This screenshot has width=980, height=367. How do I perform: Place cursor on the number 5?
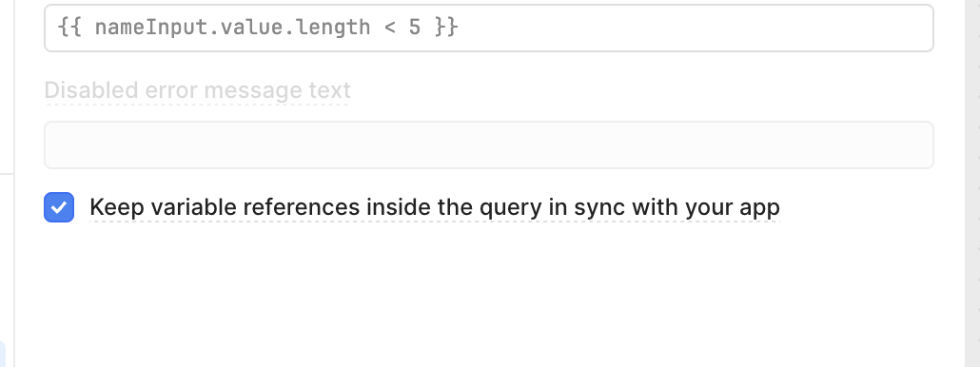pyautogui.click(x=415, y=28)
